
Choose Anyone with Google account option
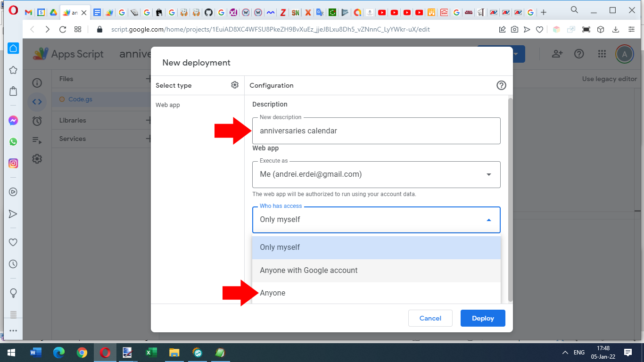pos(309,271)
